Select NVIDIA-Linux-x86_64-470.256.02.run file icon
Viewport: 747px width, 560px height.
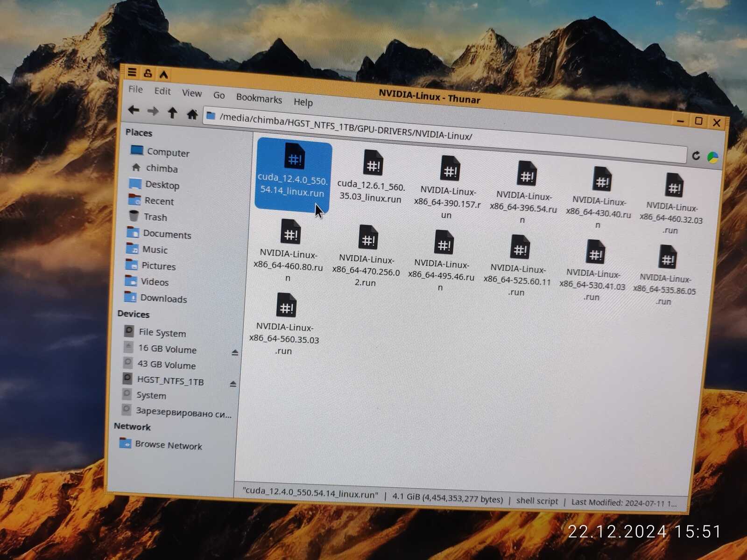click(368, 238)
